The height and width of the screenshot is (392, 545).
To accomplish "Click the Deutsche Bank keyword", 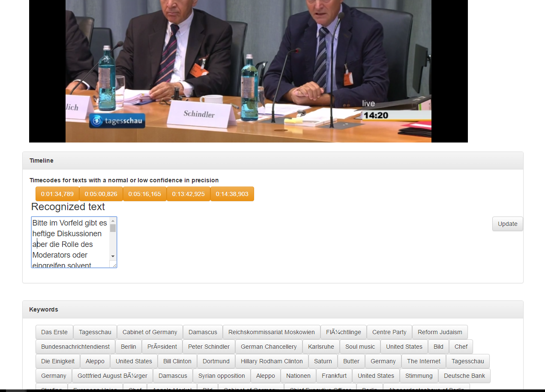I will click(464, 376).
